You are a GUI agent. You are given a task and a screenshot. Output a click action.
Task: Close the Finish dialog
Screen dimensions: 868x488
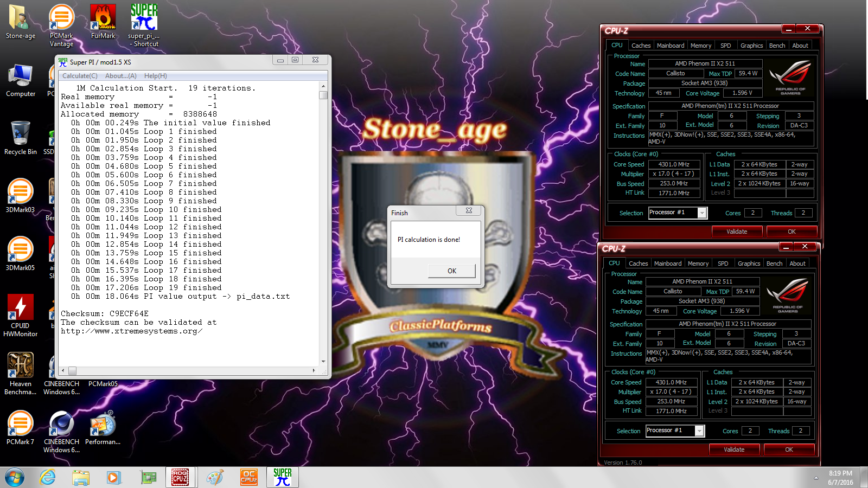point(469,210)
